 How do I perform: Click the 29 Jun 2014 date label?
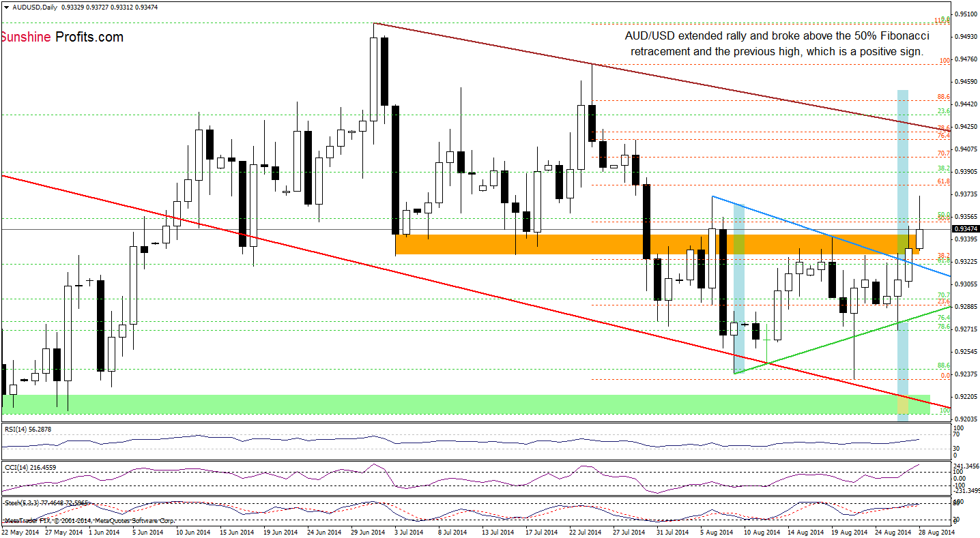pyautogui.click(x=369, y=533)
